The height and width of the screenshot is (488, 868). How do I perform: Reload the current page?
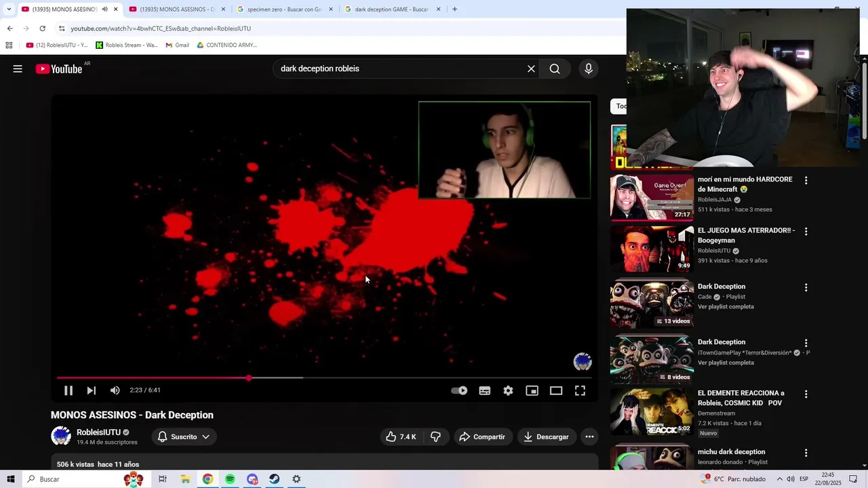point(42,28)
